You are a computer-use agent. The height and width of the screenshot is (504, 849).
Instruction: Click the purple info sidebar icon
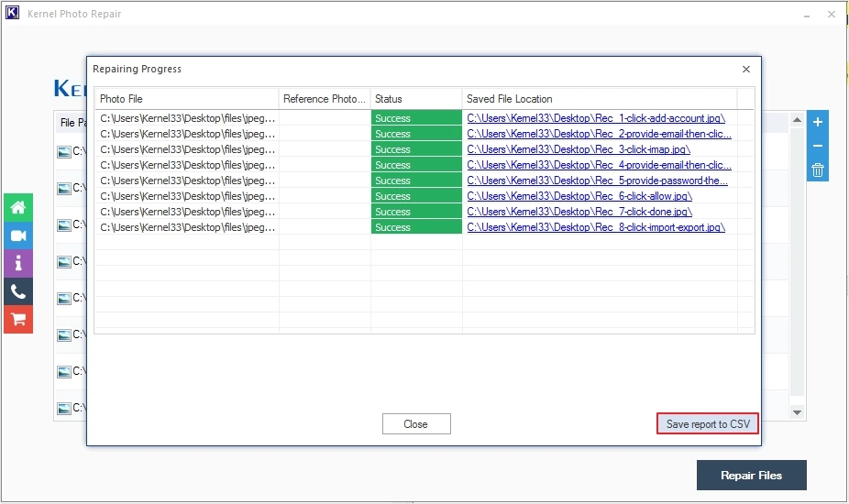17,264
